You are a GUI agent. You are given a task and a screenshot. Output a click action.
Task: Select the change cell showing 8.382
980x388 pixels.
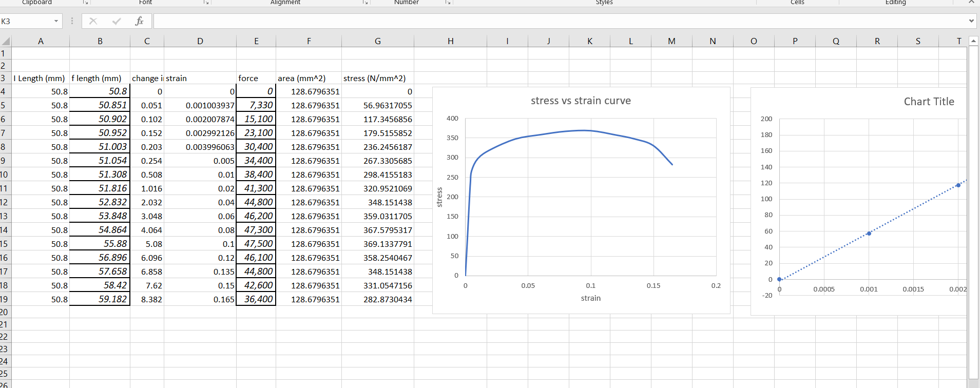pyautogui.click(x=147, y=299)
